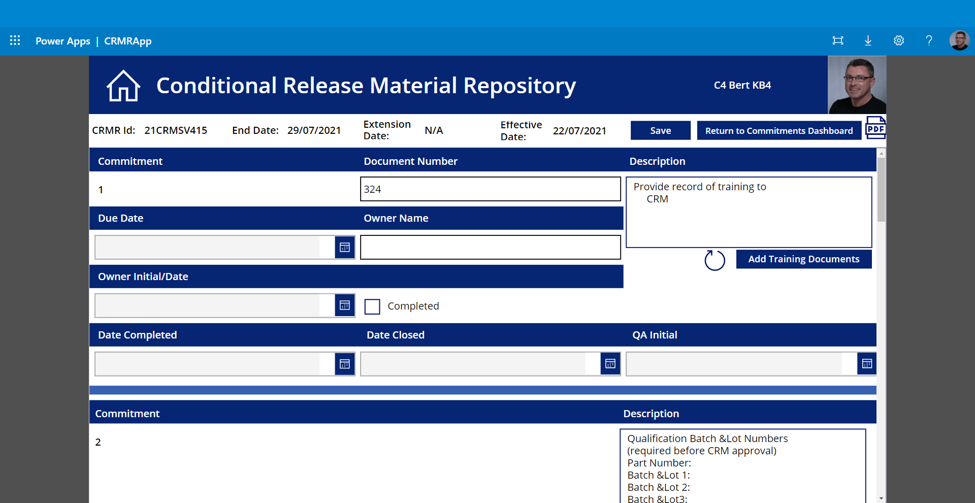Open the Date Completed calendar picker
The image size is (975, 503).
[344, 364]
